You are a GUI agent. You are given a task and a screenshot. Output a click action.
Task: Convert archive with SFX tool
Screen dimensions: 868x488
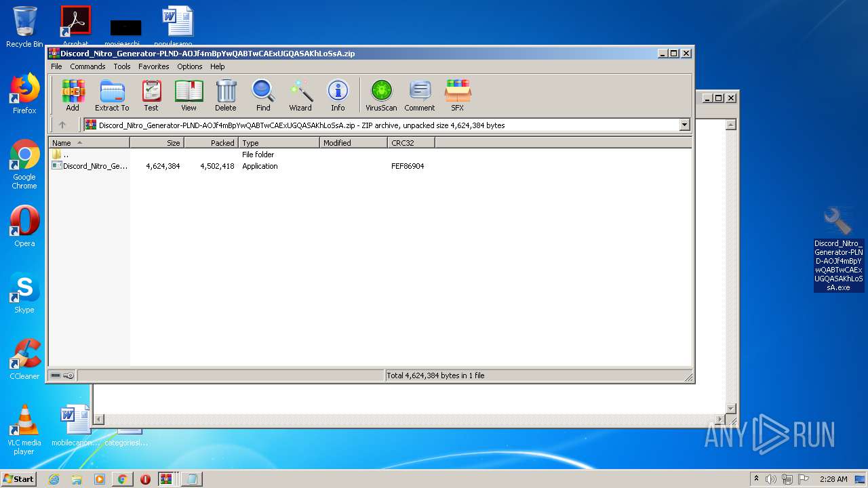[458, 96]
